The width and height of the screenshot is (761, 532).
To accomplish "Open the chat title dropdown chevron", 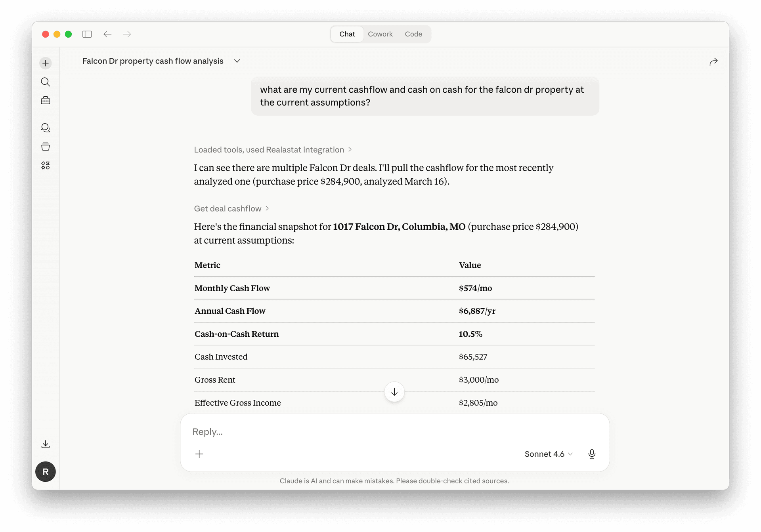I will (x=237, y=61).
